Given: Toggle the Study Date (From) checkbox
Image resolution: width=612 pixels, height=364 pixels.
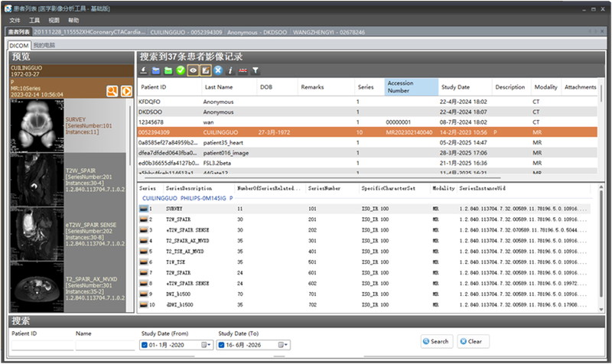Looking at the screenshot, I should pos(145,345).
